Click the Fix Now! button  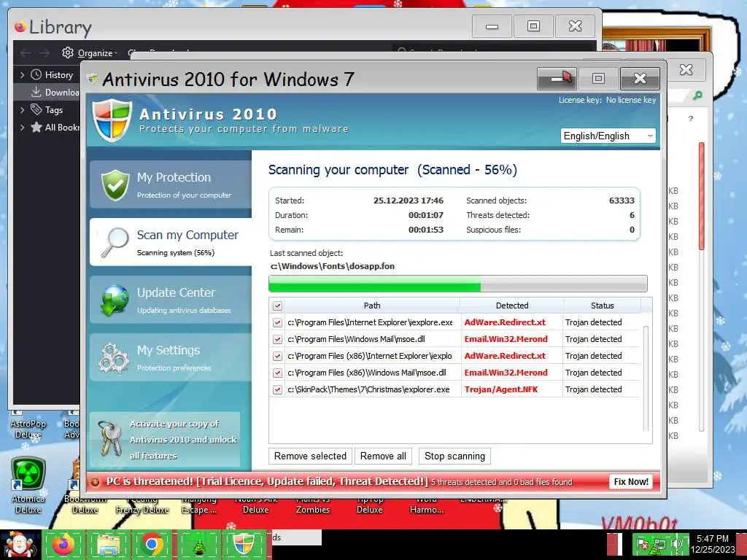pos(631,482)
